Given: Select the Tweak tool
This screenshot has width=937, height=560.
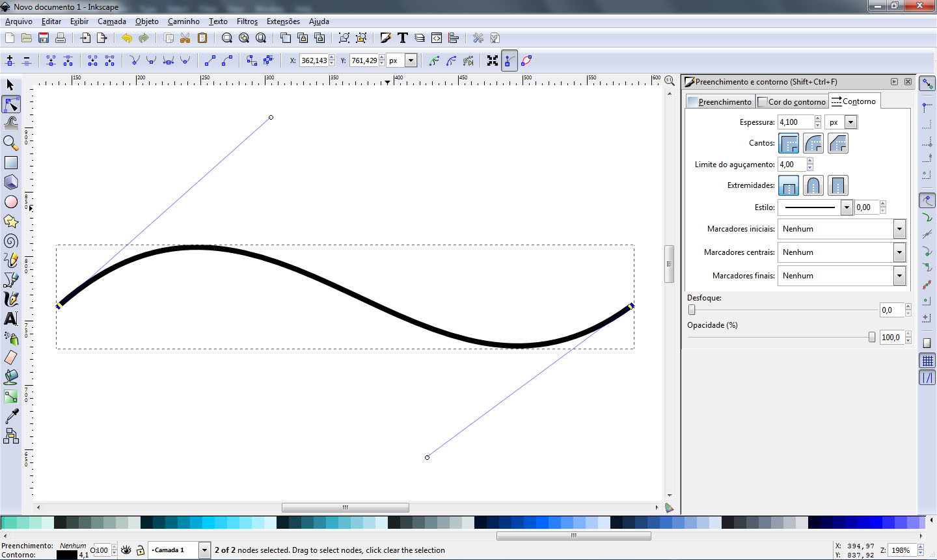Looking at the screenshot, I should click(x=10, y=123).
